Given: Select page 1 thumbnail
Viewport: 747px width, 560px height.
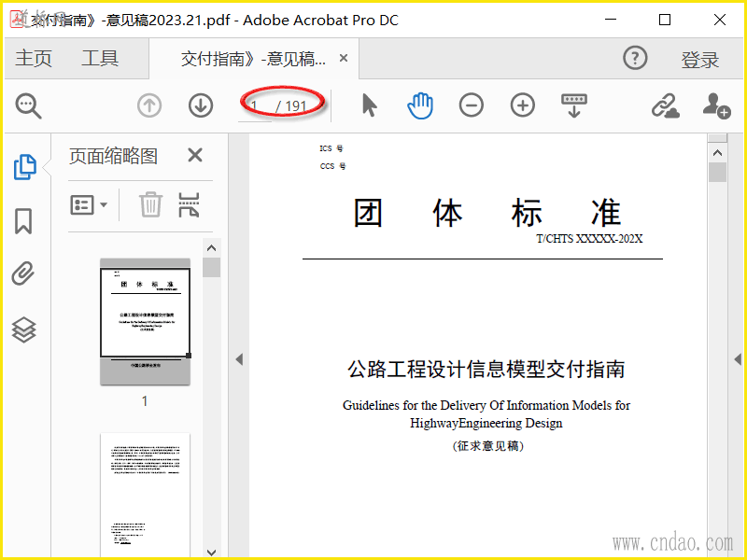Looking at the screenshot, I should [x=145, y=321].
